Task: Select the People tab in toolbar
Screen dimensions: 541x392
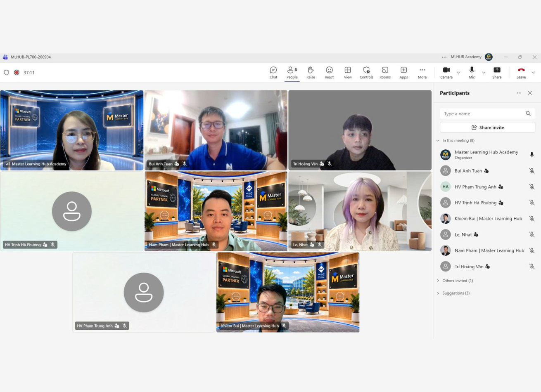Action: click(x=292, y=73)
